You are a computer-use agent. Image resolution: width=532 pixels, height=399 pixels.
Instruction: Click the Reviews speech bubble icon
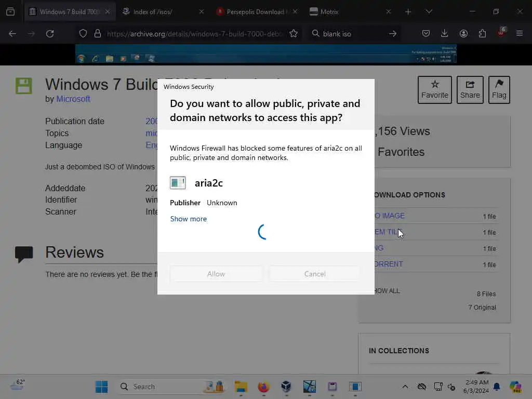coord(24,254)
